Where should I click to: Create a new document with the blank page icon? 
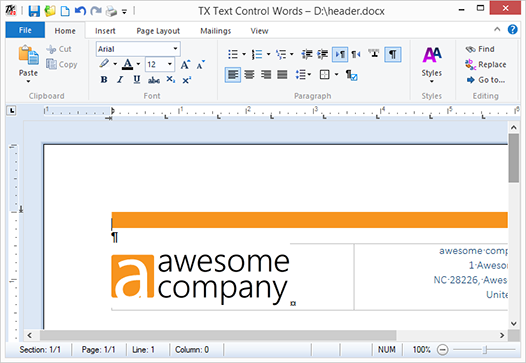(x=65, y=11)
